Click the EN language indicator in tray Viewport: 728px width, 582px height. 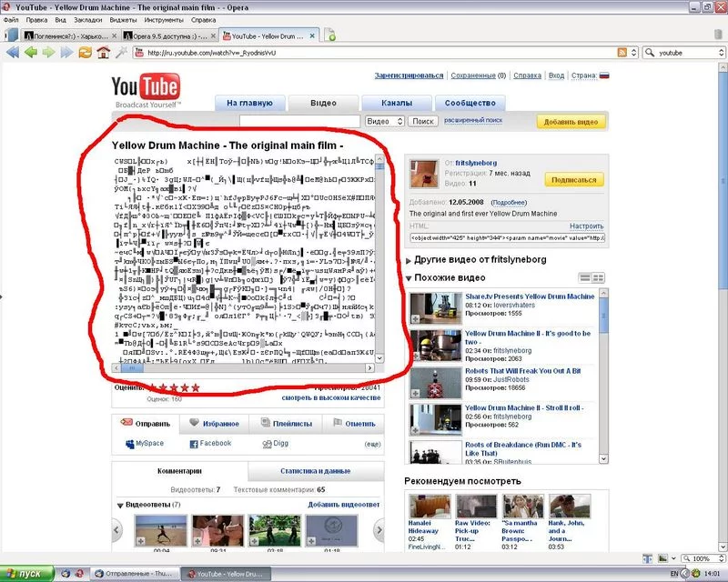coord(674,574)
